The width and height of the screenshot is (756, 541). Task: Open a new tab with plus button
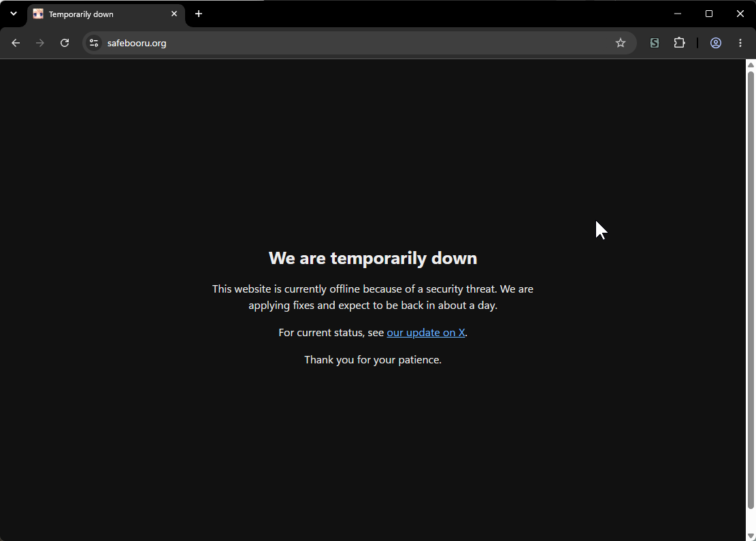click(x=199, y=14)
